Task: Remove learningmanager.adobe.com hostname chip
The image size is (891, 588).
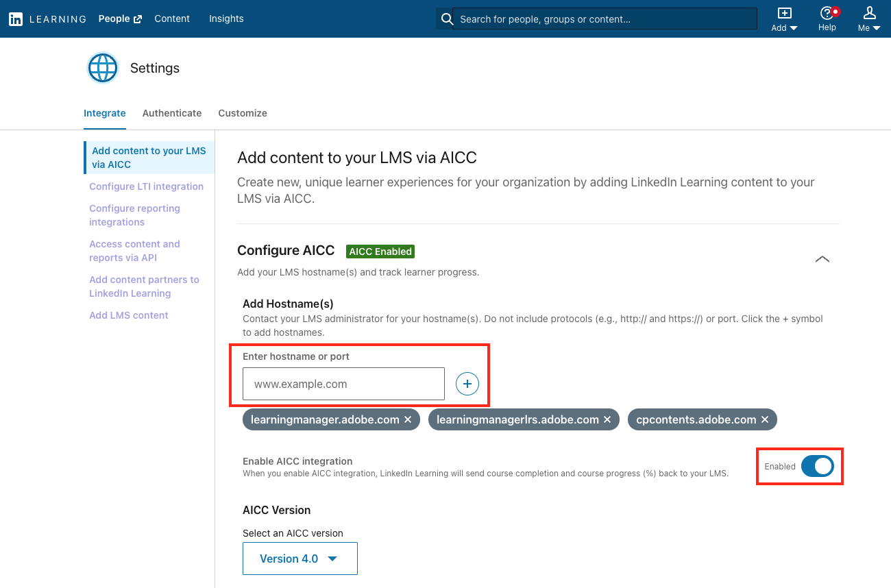Action: [x=408, y=419]
